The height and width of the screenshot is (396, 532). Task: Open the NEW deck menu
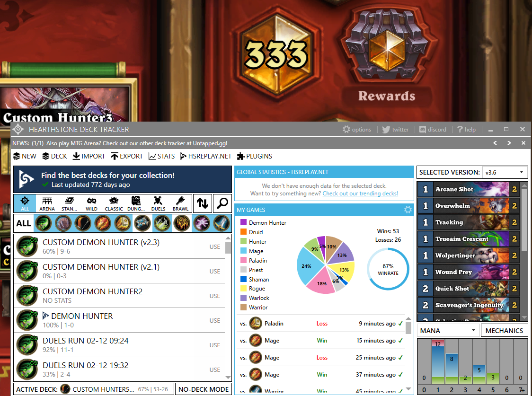[25, 156]
